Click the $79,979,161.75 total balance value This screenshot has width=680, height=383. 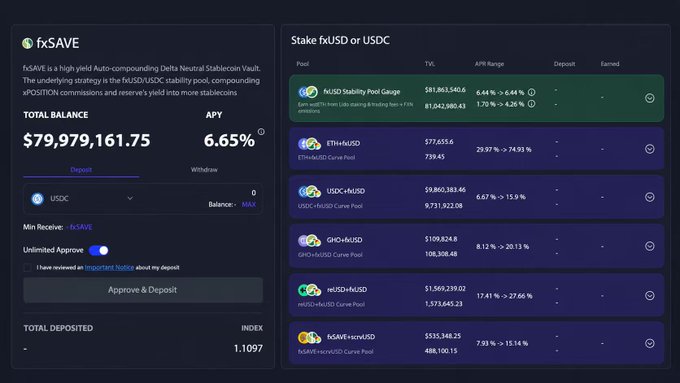point(87,140)
